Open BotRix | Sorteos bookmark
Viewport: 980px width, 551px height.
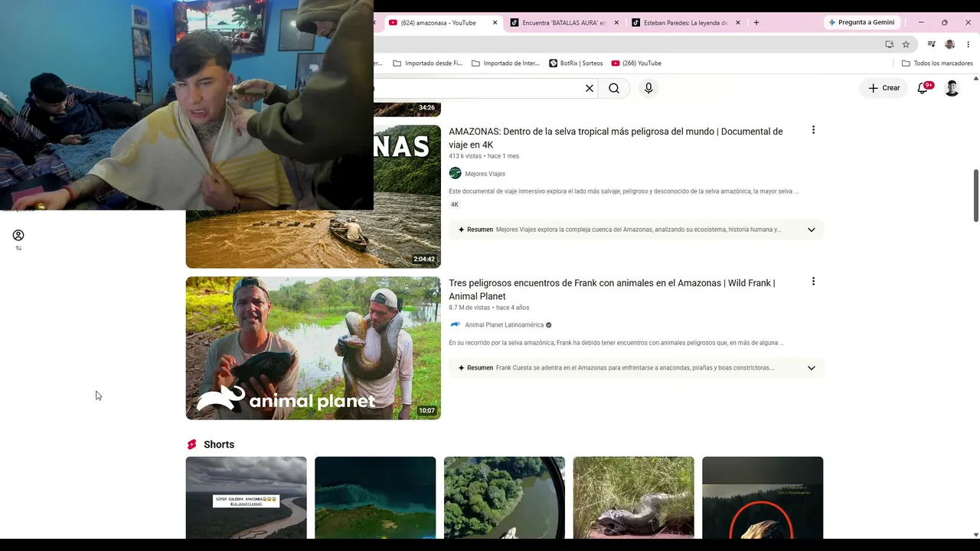pyautogui.click(x=576, y=64)
